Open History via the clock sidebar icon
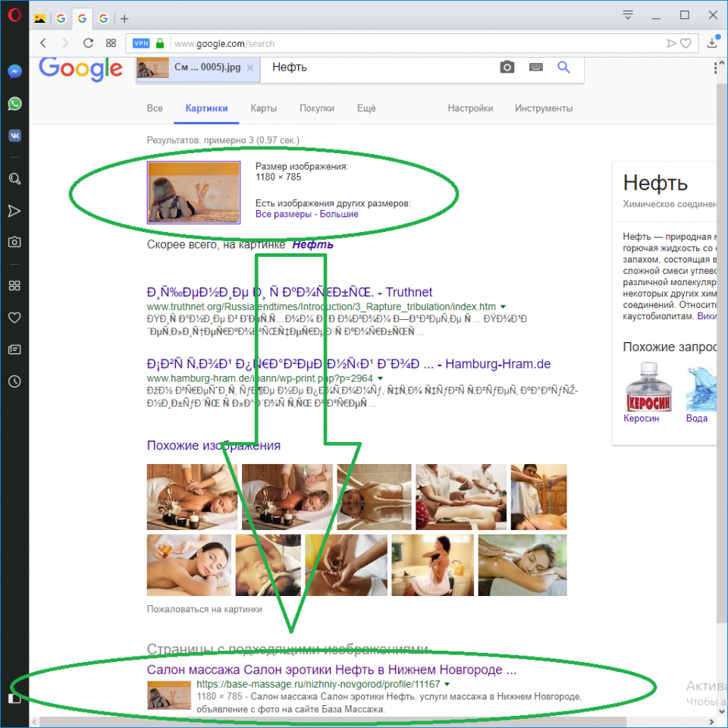The image size is (728, 728). (14, 381)
